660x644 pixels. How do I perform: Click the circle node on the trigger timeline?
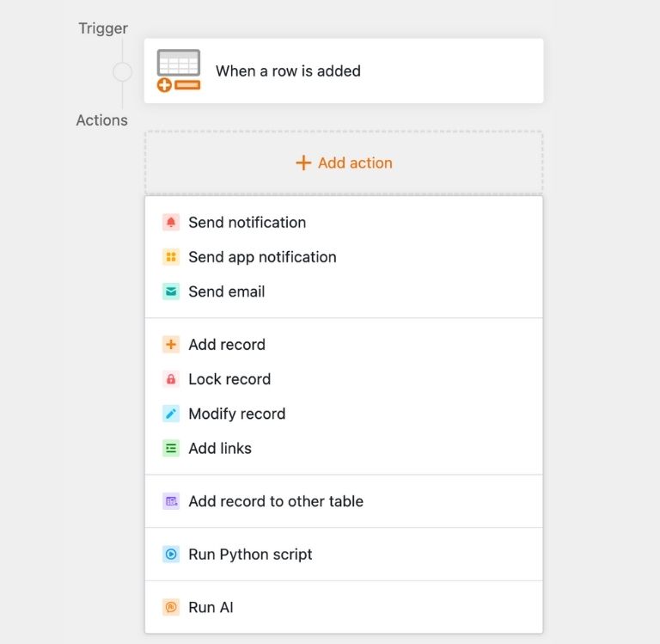point(122,71)
